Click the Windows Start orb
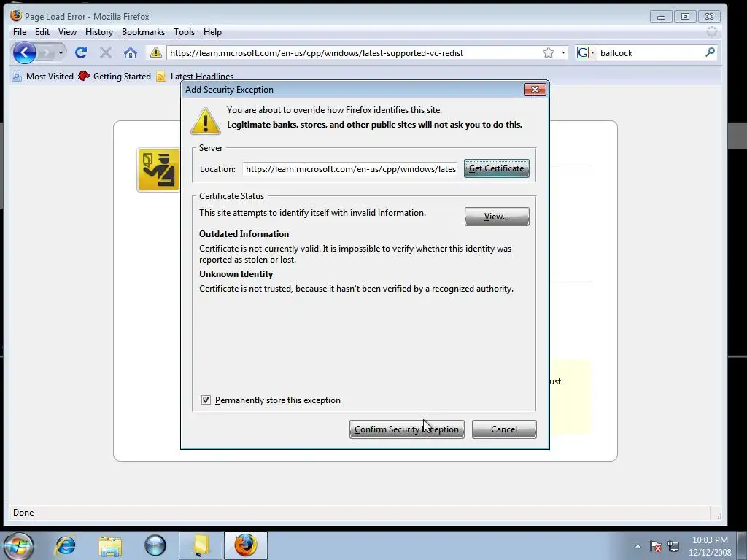The height and width of the screenshot is (560, 747). pos(18,545)
